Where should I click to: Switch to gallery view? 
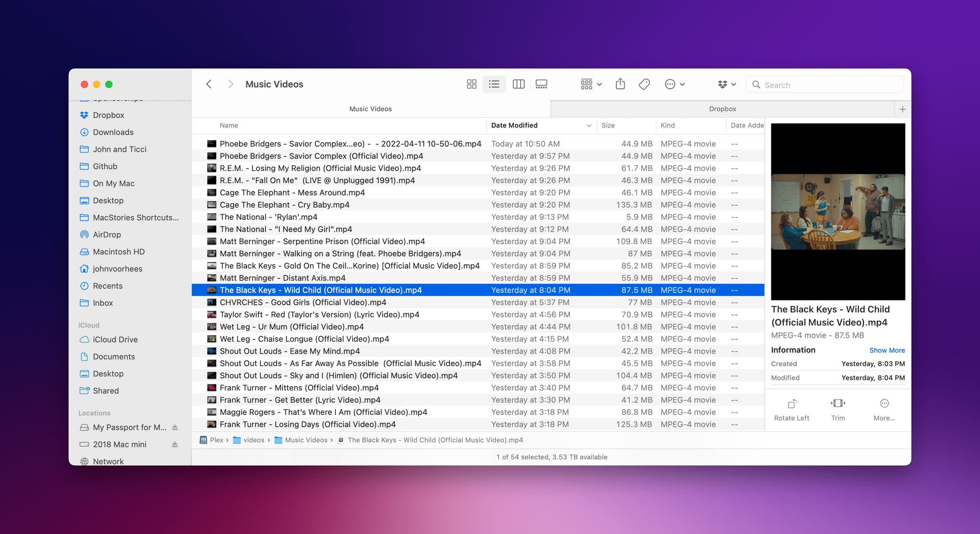tap(541, 84)
